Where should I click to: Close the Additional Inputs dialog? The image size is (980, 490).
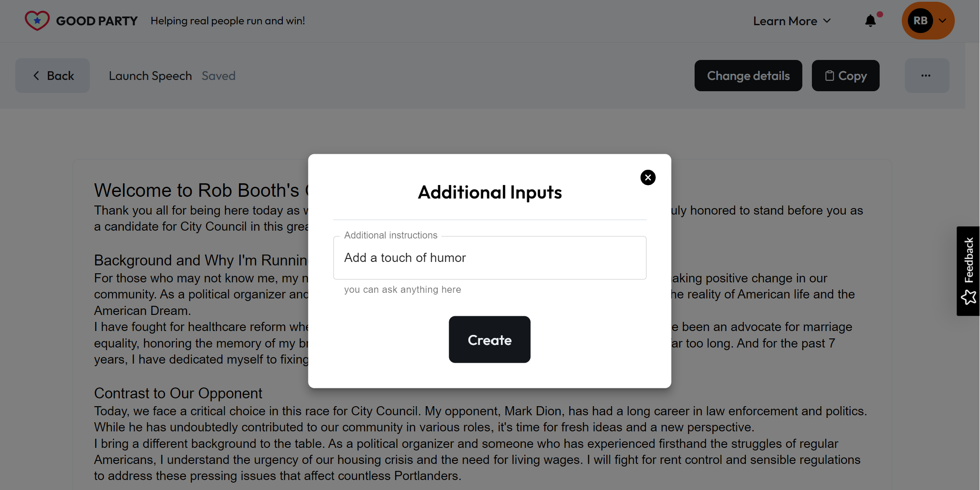tap(648, 177)
